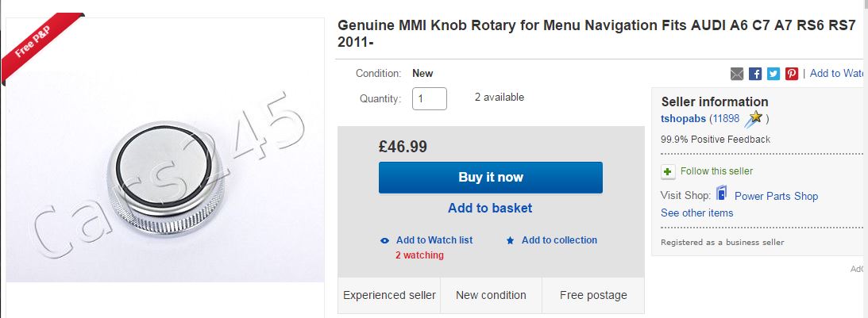
Task: Click Follow this seller
Action: coord(716,171)
